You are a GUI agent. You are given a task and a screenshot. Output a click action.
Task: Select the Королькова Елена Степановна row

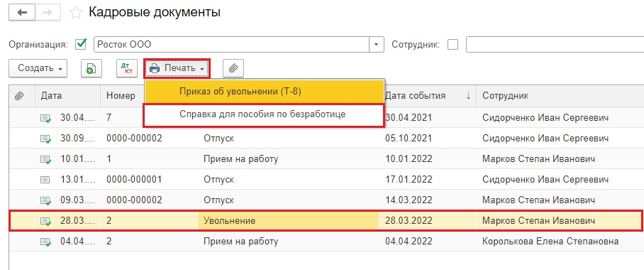pos(326,242)
